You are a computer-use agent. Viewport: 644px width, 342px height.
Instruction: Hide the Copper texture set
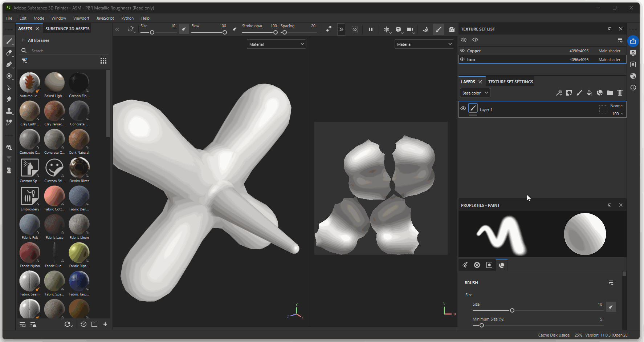click(x=462, y=51)
